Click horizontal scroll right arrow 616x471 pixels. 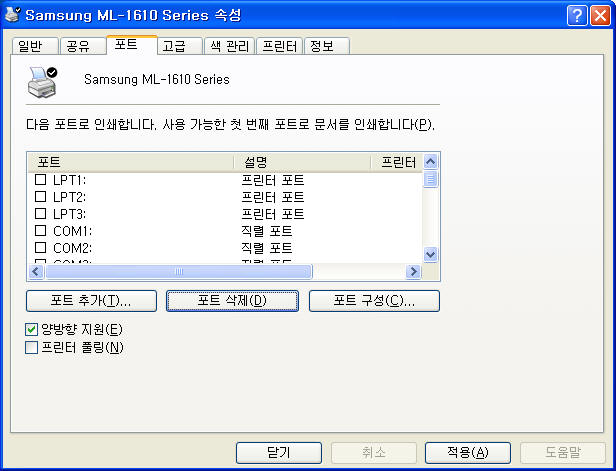pos(413,271)
